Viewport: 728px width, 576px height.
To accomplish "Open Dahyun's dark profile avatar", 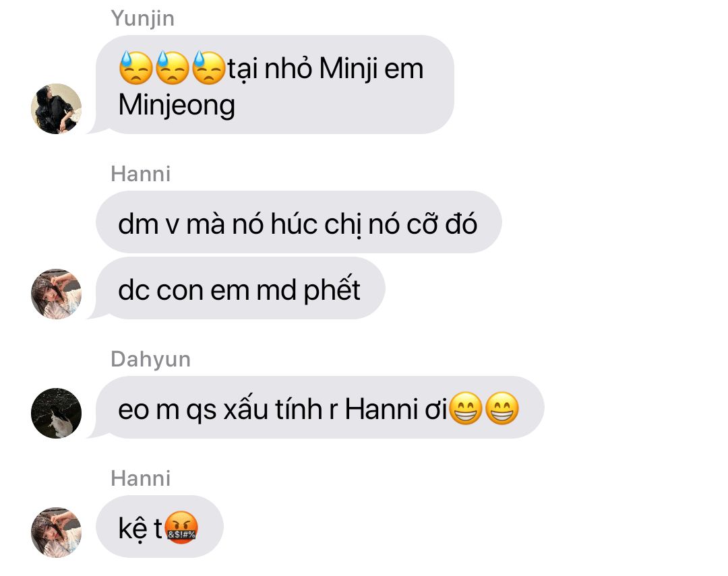I will click(x=56, y=413).
